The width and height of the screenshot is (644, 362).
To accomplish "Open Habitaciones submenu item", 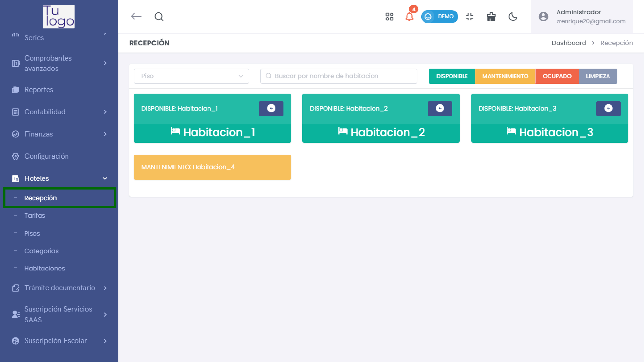I will [x=44, y=268].
